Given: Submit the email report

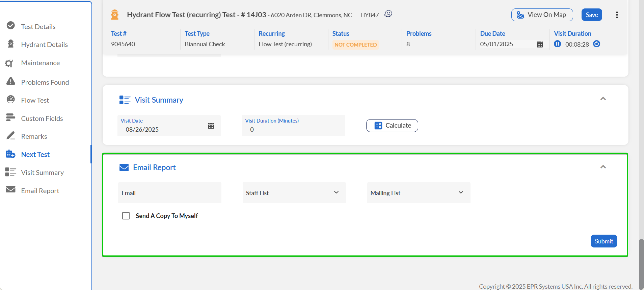Looking at the screenshot, I should 603,241.
